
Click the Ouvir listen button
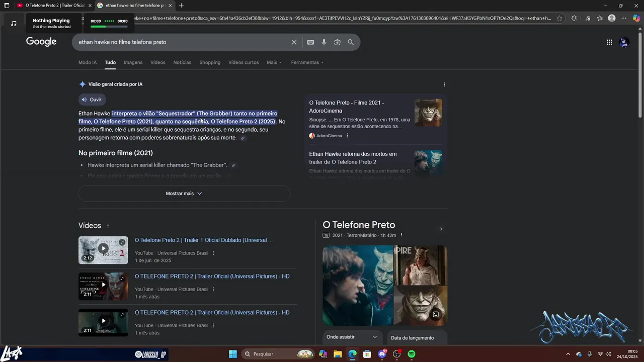[92, 100]
